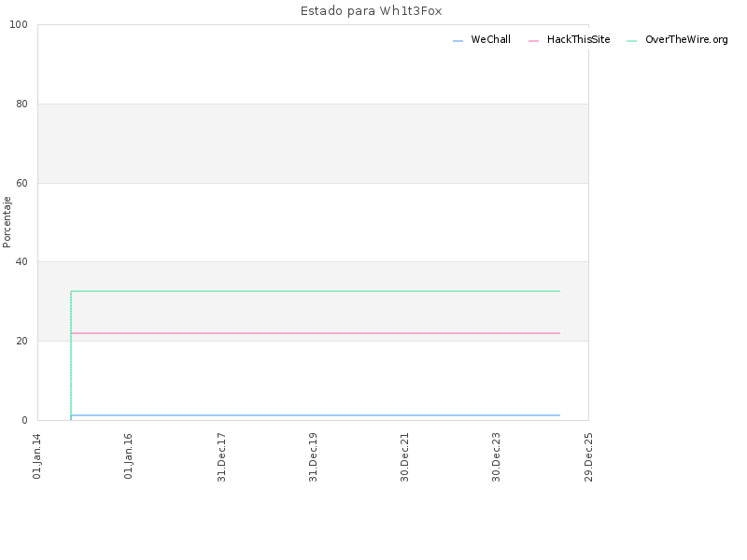Select the pink HackThisSite data line
The image size is (747, 560).
[x=316, y=333]
